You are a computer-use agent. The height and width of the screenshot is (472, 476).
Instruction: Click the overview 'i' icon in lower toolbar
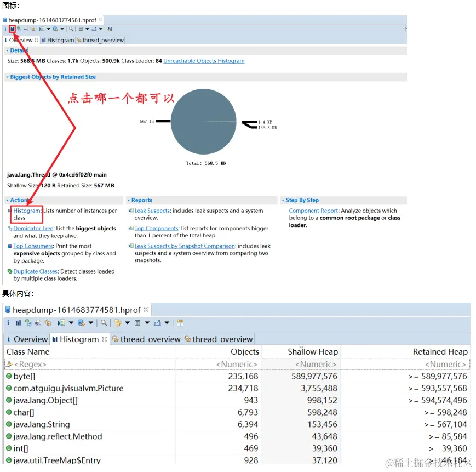point(8,323)
